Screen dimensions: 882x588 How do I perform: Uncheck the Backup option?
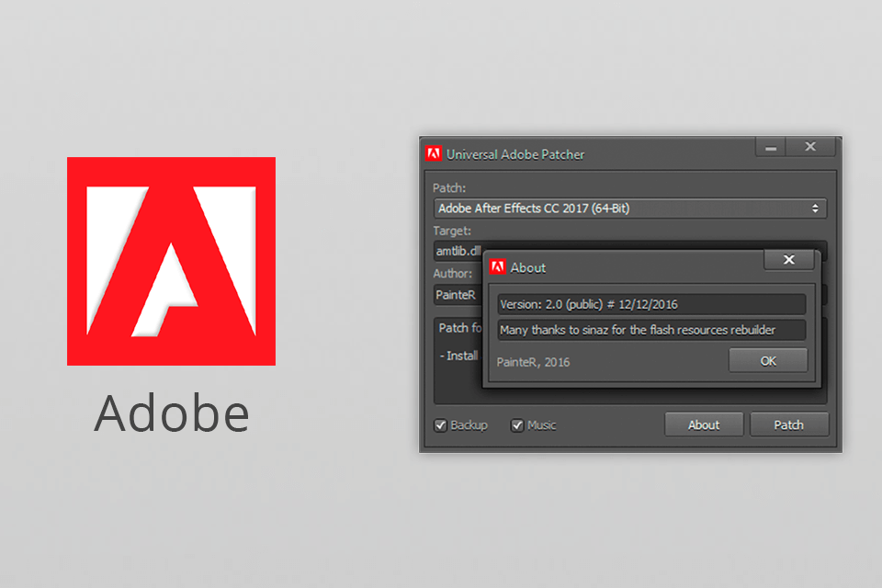pos(441,424)
